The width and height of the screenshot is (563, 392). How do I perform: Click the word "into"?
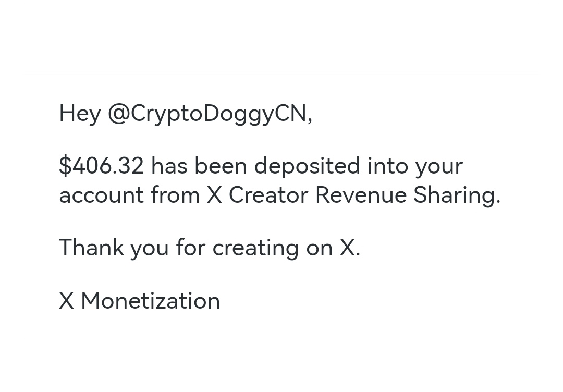(387, 166)
